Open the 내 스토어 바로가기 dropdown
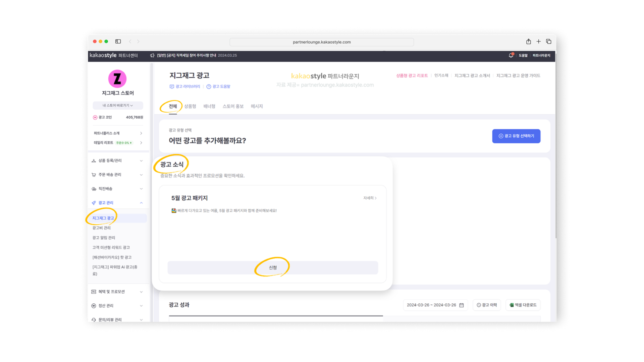The height and width of the screenshot is (362, 644). tap(118, 105)
